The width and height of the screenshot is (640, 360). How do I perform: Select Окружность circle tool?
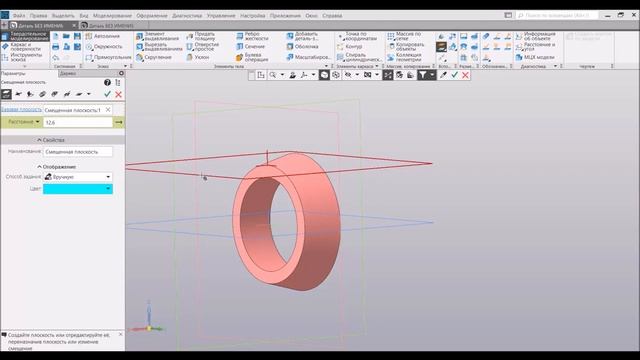pyautogui.click(x=104, y=47)
